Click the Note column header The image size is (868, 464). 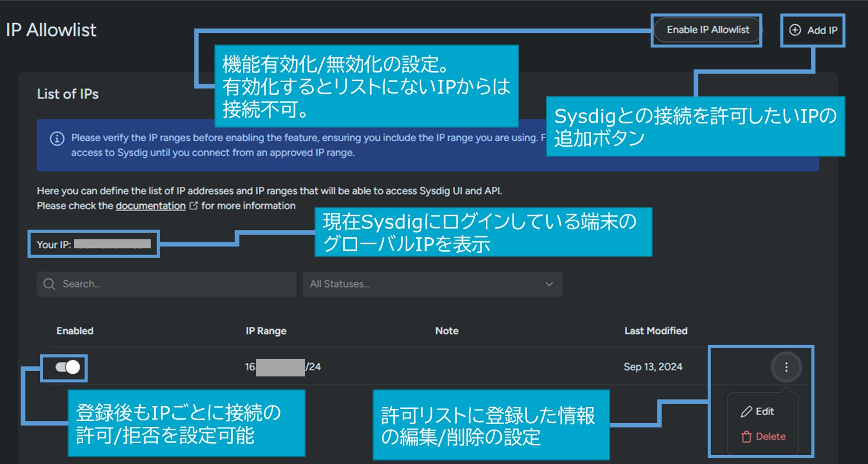[446, 331]
